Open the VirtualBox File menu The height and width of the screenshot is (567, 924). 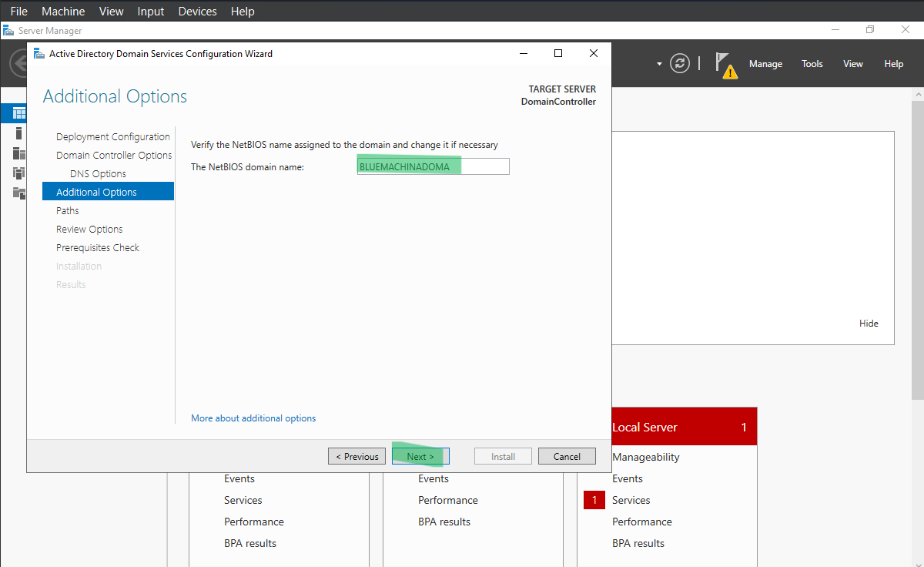pos(19,12)
